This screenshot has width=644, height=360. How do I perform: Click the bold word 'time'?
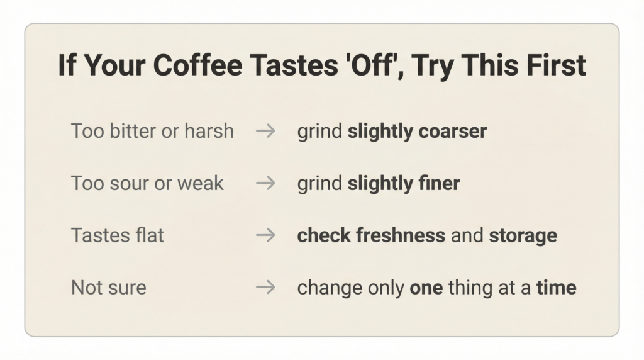pos(556,288)
